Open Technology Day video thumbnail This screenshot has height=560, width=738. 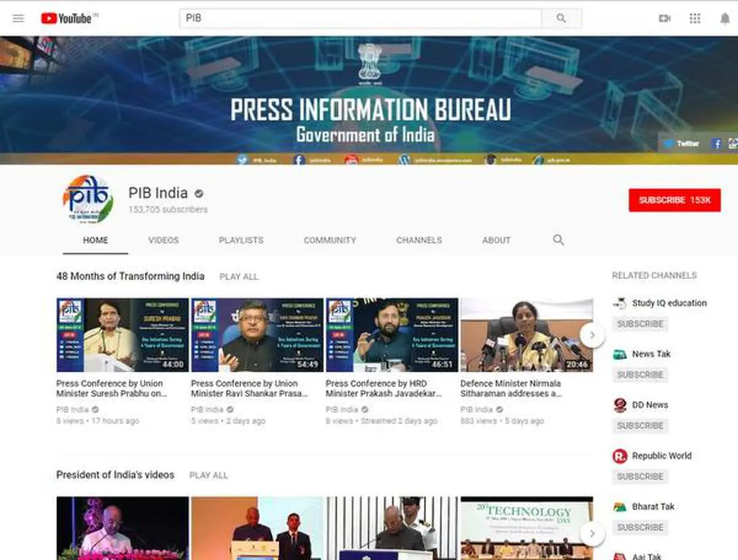pos(526,529)
